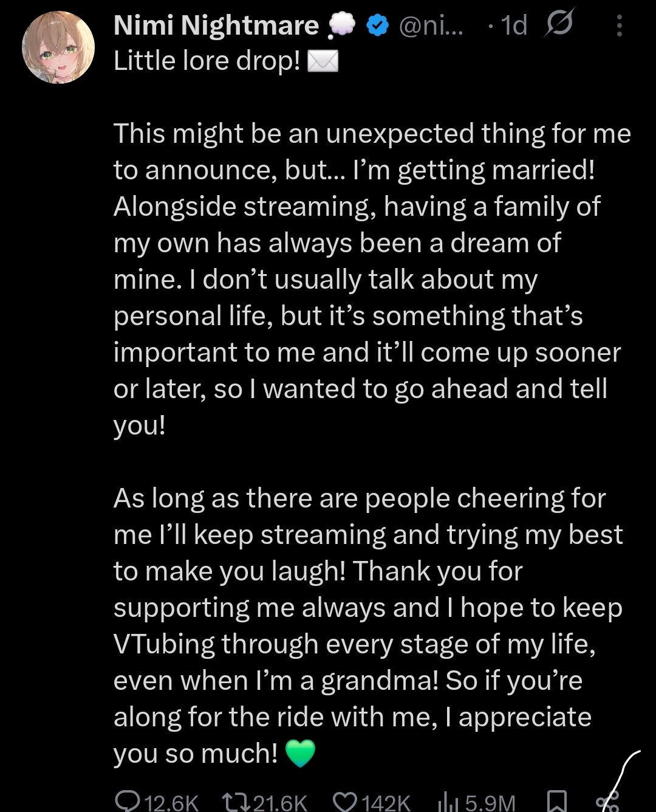Viewport: 656px width, 812px height.
Task: Tap the Grok slashed-circle icon
Action: click(558, 26)
